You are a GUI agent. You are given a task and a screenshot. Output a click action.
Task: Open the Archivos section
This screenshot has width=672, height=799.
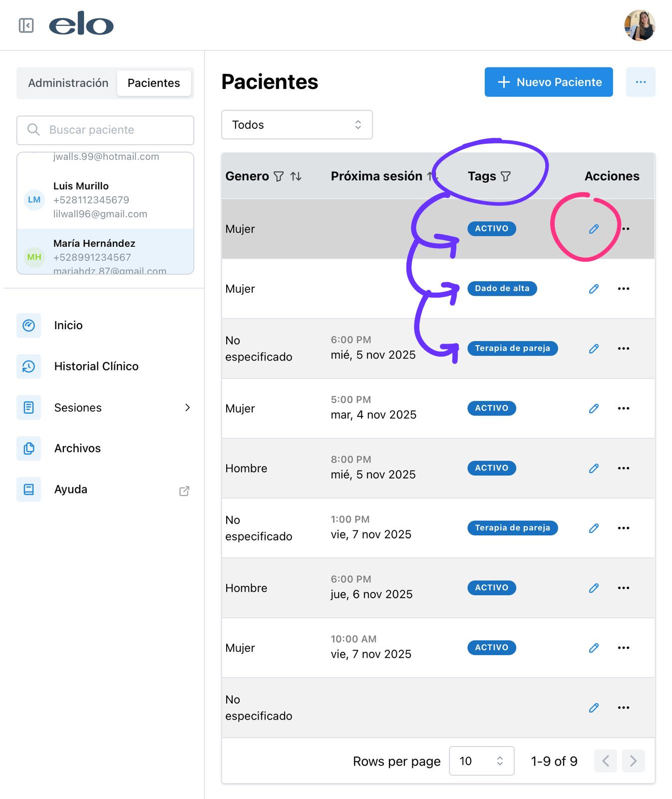coord(77,448)
